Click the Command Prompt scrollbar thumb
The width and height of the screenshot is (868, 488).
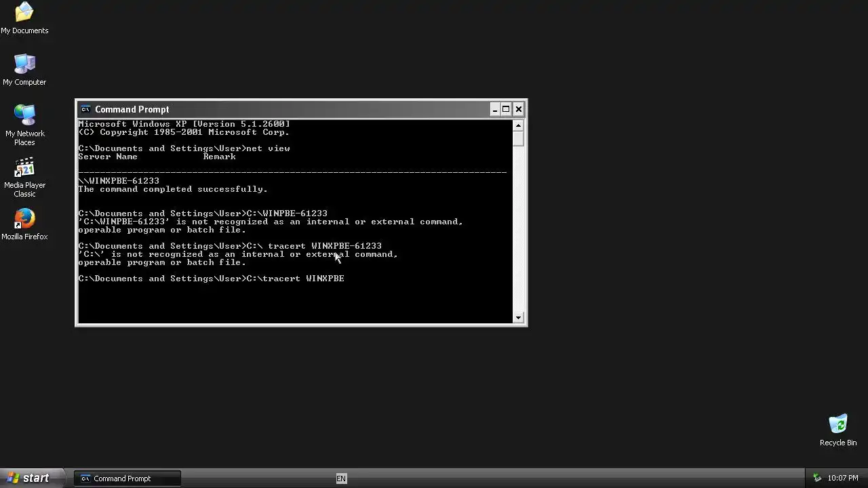coord(518,138)
